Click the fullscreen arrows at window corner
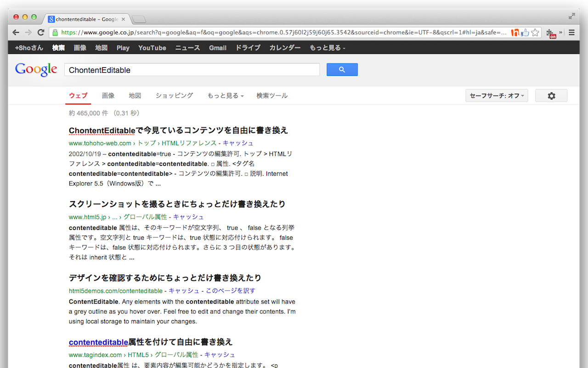 tap(572, 16)
